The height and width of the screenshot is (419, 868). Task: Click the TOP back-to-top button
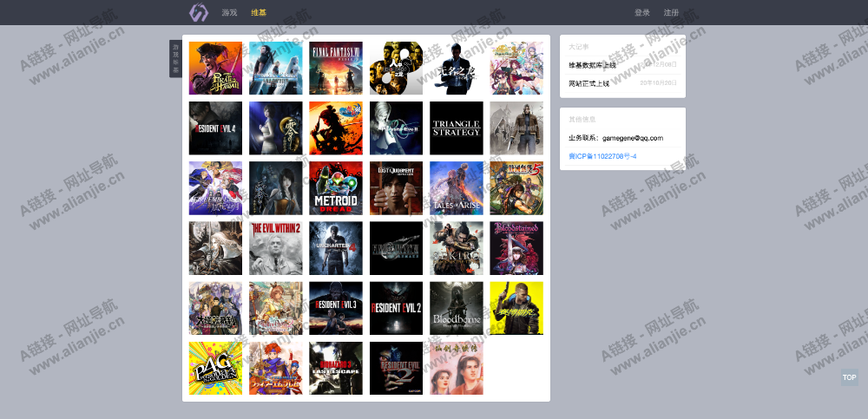pyautogui.click(x=849, y=377)
